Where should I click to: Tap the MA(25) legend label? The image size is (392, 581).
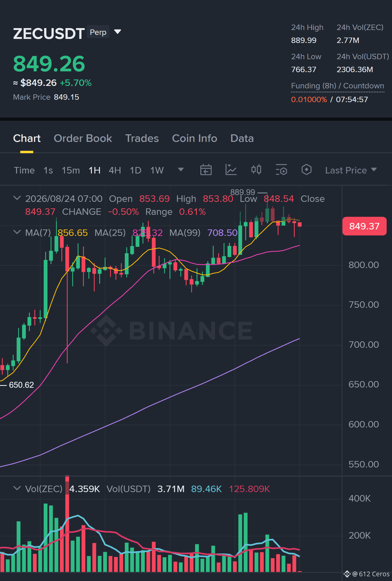pos(110,233)
